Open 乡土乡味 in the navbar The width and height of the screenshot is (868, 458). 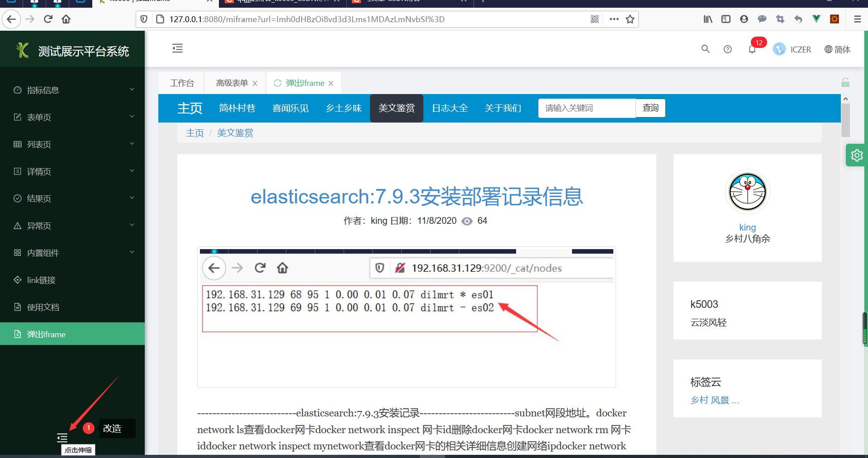click(344, 108)
